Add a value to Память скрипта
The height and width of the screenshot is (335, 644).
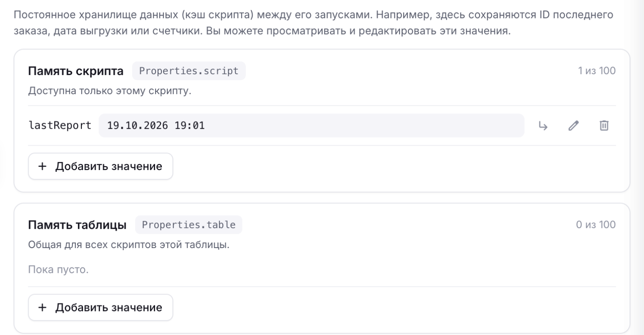click(101, 166)
